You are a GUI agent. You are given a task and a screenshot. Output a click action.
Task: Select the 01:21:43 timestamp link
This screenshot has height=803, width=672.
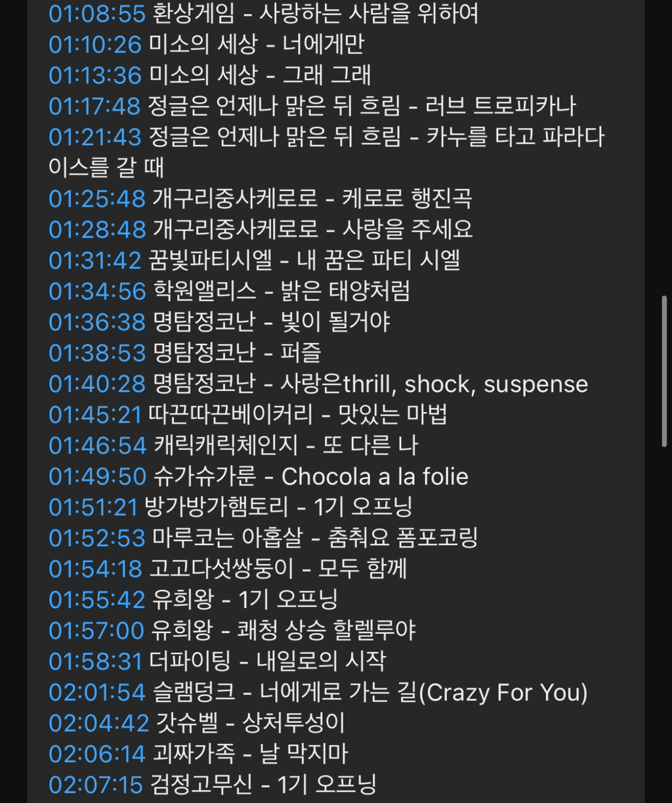click(x=95, y=136)
